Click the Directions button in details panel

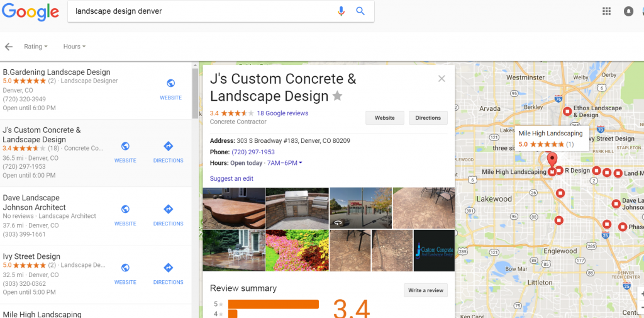[428, 118]
